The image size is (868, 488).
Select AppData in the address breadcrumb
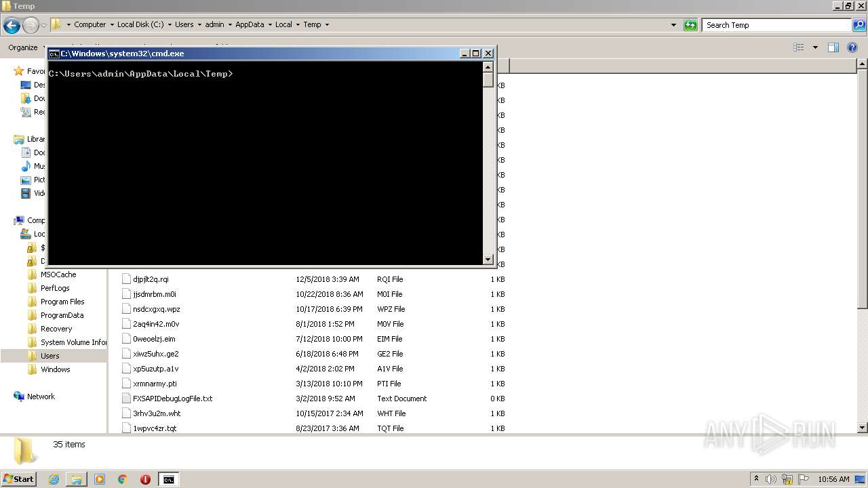(250, 24)
